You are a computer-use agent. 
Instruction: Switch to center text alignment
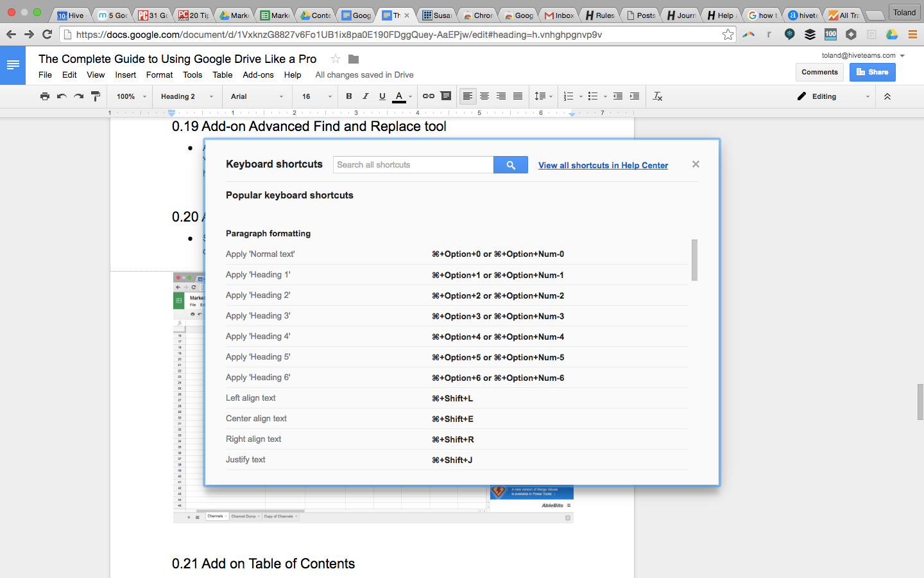point(484,96)
